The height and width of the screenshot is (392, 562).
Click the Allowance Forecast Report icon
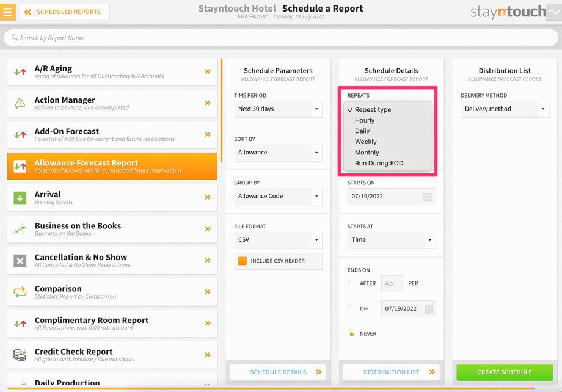20,166
